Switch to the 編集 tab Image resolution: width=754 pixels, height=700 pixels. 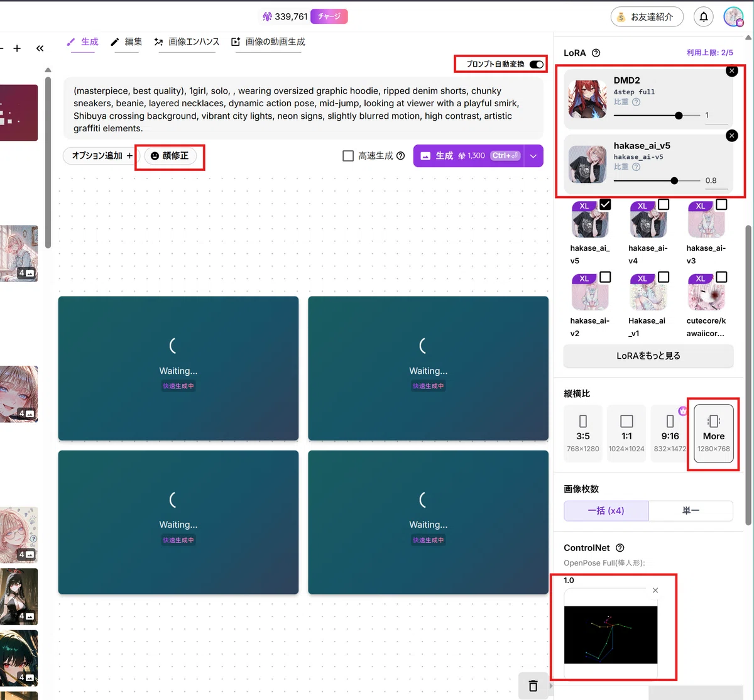pyautogui.click(x=126, y=42)
